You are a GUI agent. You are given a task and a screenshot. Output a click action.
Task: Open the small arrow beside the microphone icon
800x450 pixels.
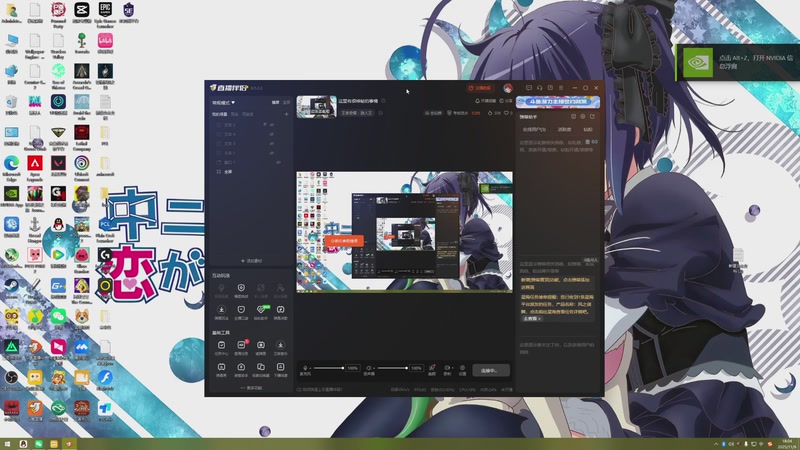310,368
